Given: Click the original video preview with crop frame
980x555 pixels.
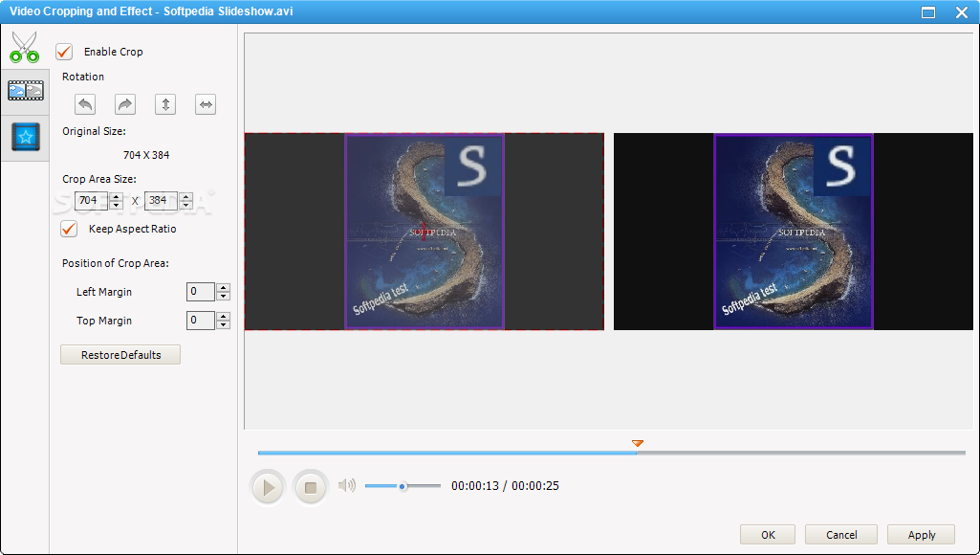Looking at the screenshot, I should tap(425, 232).
